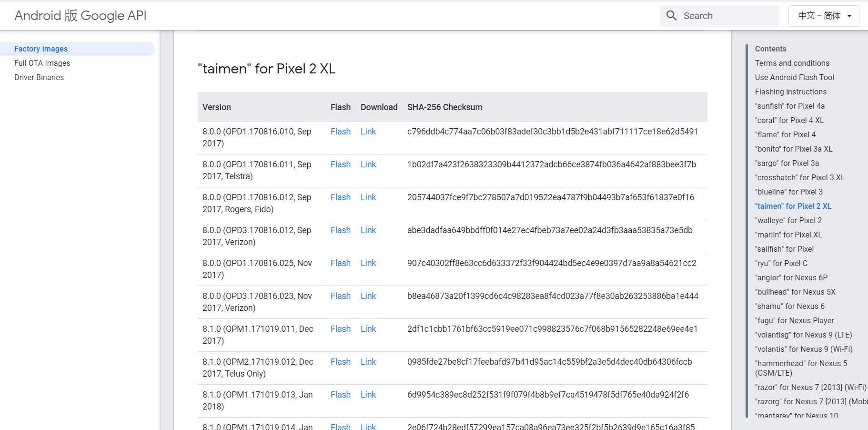Download Link for OPD1.170816.011 Telstra
The width and height of the screenshot is (868, 430).
pyautogui.click(x=368, y=164)
